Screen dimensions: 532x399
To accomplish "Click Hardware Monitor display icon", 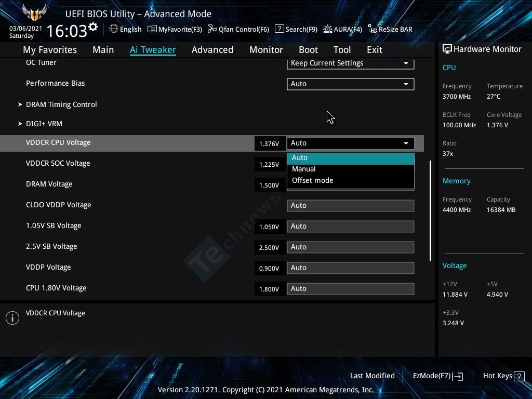I will click(447, 49).
